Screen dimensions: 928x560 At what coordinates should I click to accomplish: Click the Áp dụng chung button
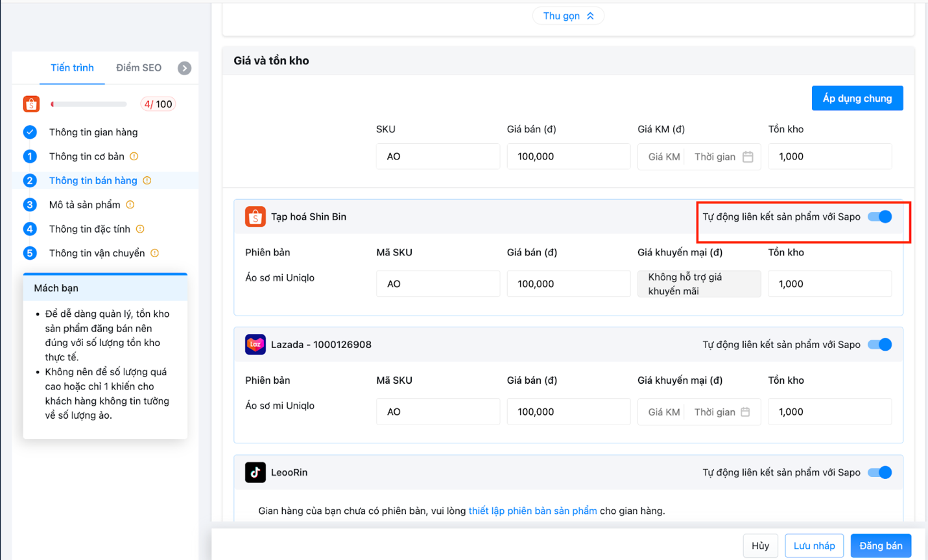tap(857, 99)
